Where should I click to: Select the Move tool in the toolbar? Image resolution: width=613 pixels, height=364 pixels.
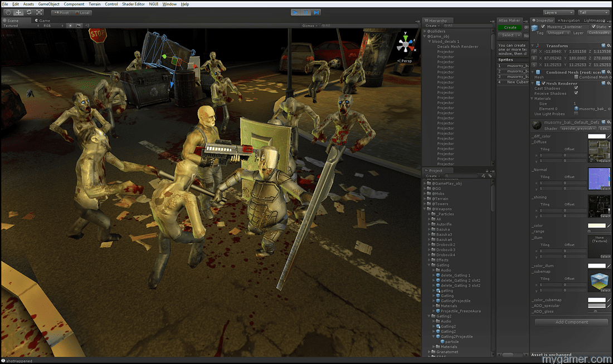click(x=18, y=12)
